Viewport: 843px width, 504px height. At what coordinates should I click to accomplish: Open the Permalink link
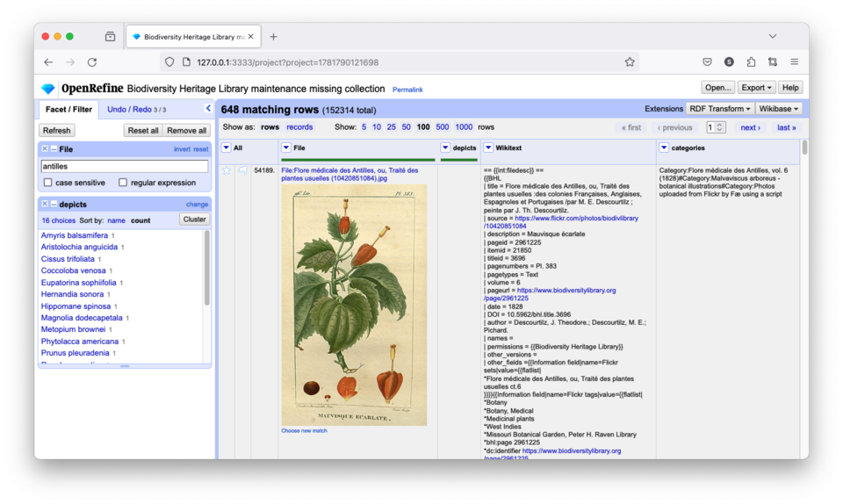tap(407, 90)
